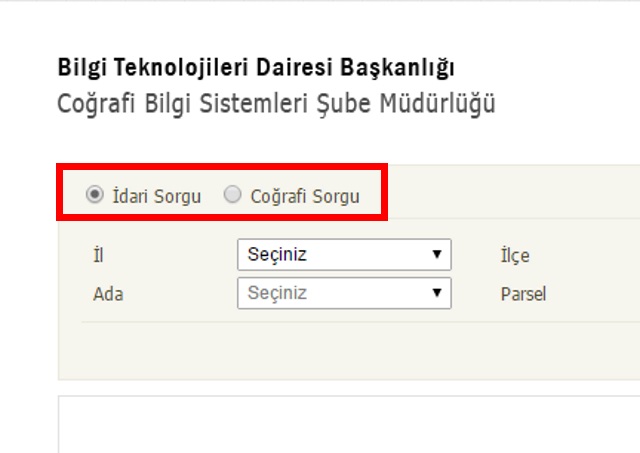Click the İlçe field label

[x=515, y=256]
